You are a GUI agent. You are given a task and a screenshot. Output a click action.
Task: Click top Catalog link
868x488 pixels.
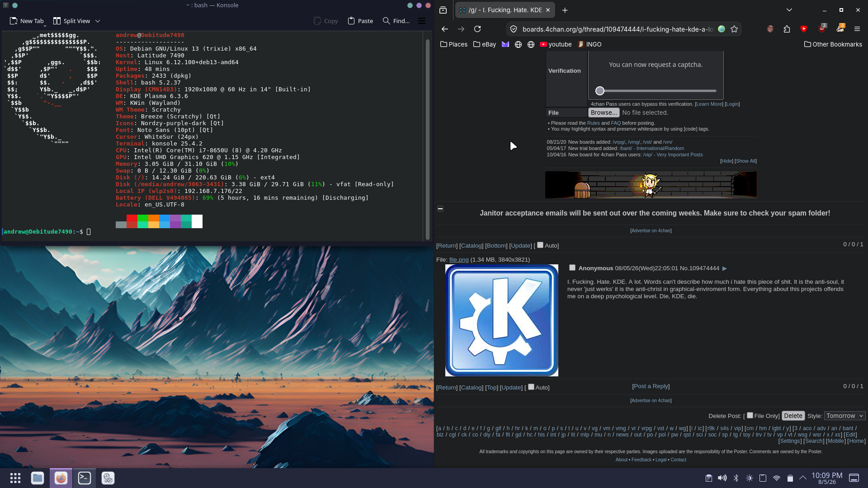tap(472, 246)
